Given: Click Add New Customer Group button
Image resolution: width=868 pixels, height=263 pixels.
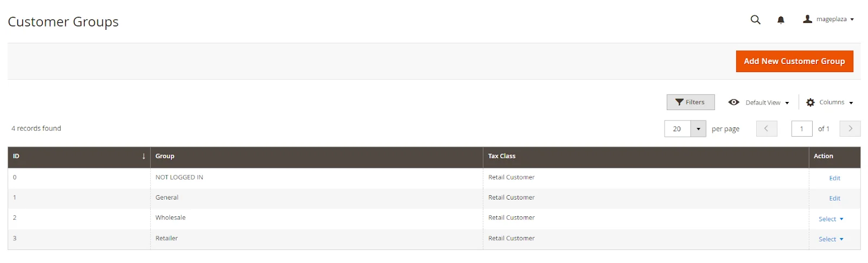Looking at the screenshot, I should point(794,61).
